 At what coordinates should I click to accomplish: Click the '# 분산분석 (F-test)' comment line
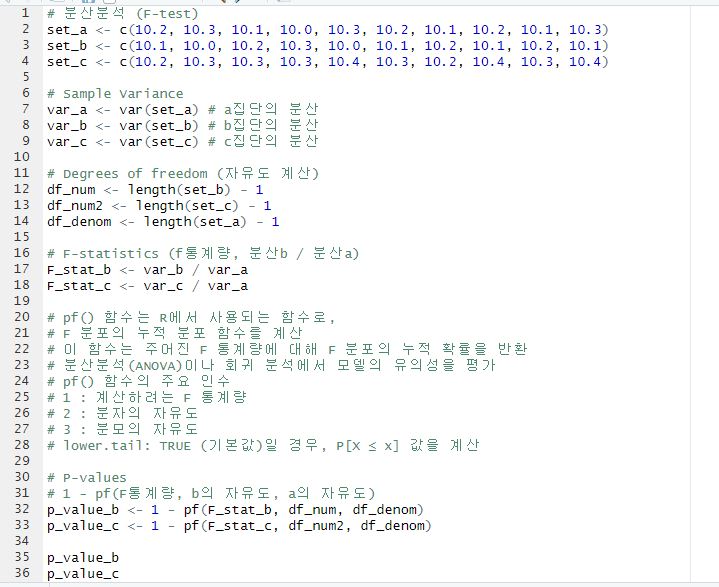(122, 13)
